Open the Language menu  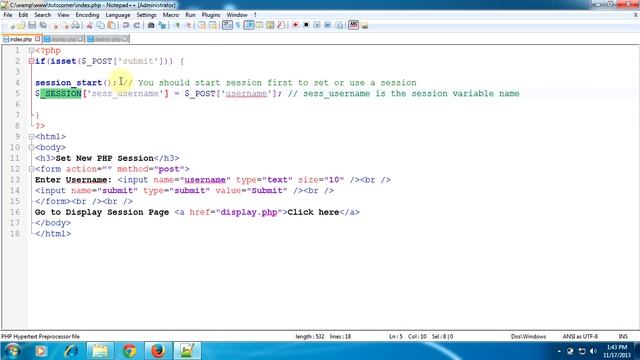118,15
